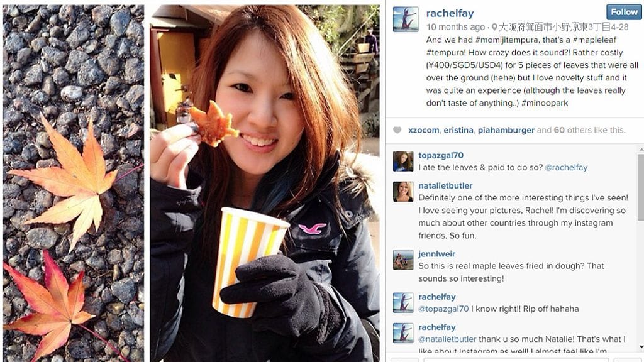
Task: Open the jennlweir commenter username
Action: tap(436, 254)
